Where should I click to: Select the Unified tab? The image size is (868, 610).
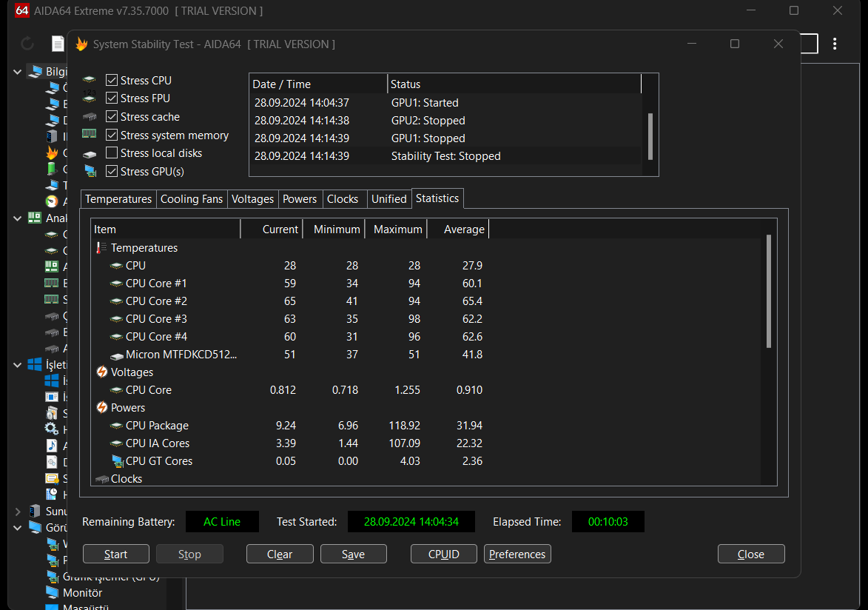(x=389, y=199)
